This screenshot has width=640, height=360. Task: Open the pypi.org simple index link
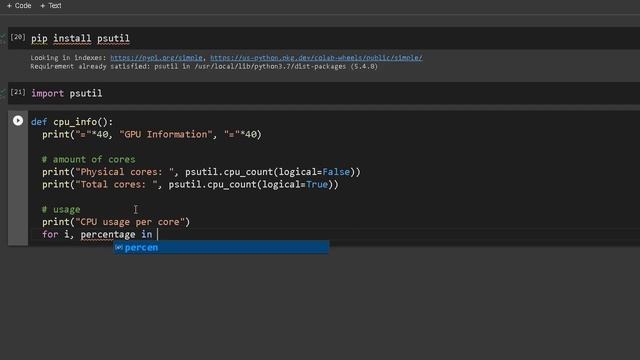(x=156, y=58)
